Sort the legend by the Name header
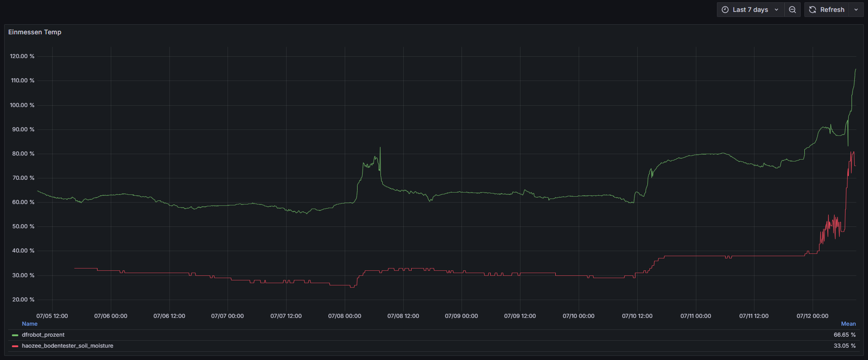The height and width of the screenshot is (360, 868). coord(30,324)
